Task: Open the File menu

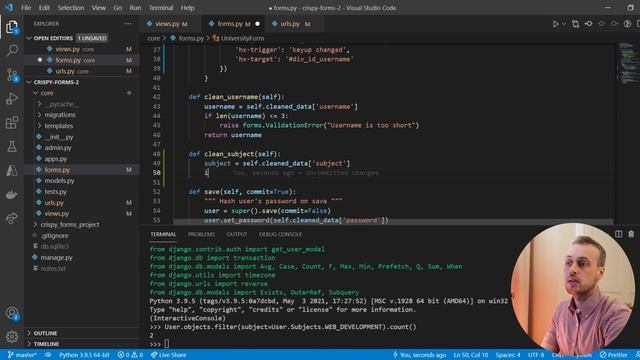Action: (x=26, y=8)
